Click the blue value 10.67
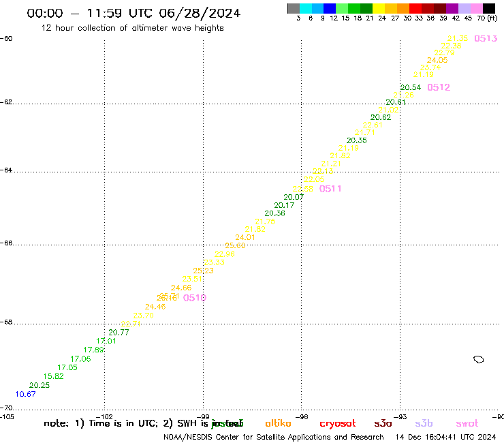The width and height of the screenshot is (504, 443). tap(26, 394)
